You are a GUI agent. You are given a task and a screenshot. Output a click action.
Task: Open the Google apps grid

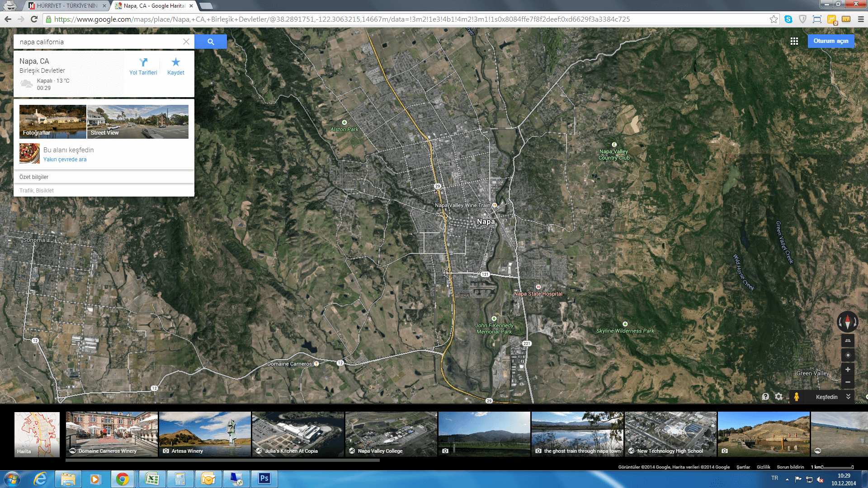pyautogui.click(x=794, y=41)
